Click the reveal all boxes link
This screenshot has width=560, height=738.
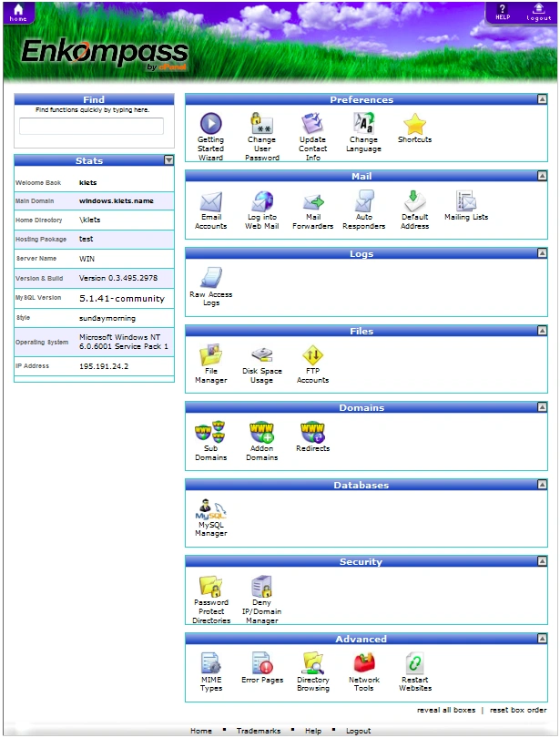(446, 710)
